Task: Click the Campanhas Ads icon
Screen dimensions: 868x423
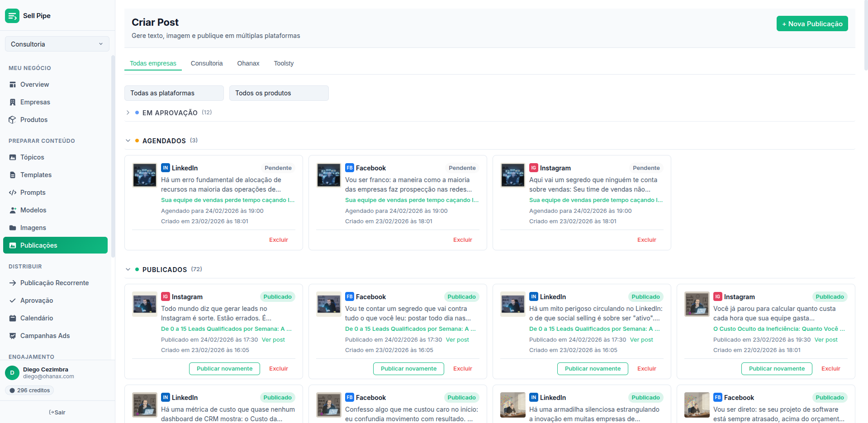Action: [x=13, y=336]
